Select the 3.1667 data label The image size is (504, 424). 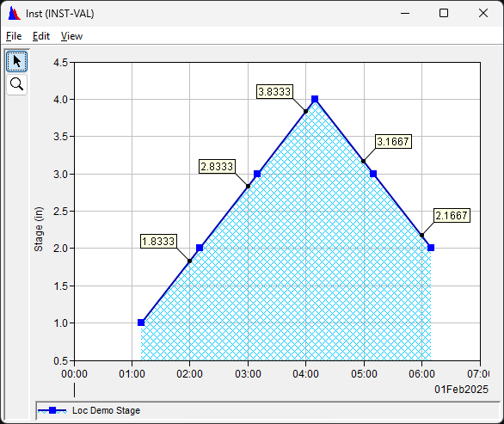coord(393,141)
